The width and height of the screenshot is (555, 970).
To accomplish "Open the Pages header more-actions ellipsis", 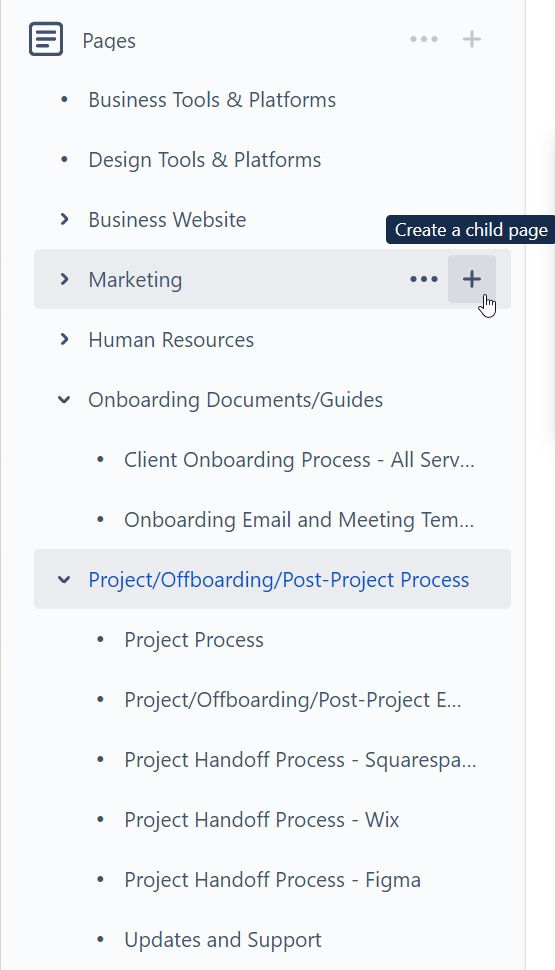I will [x=424, y=39].
